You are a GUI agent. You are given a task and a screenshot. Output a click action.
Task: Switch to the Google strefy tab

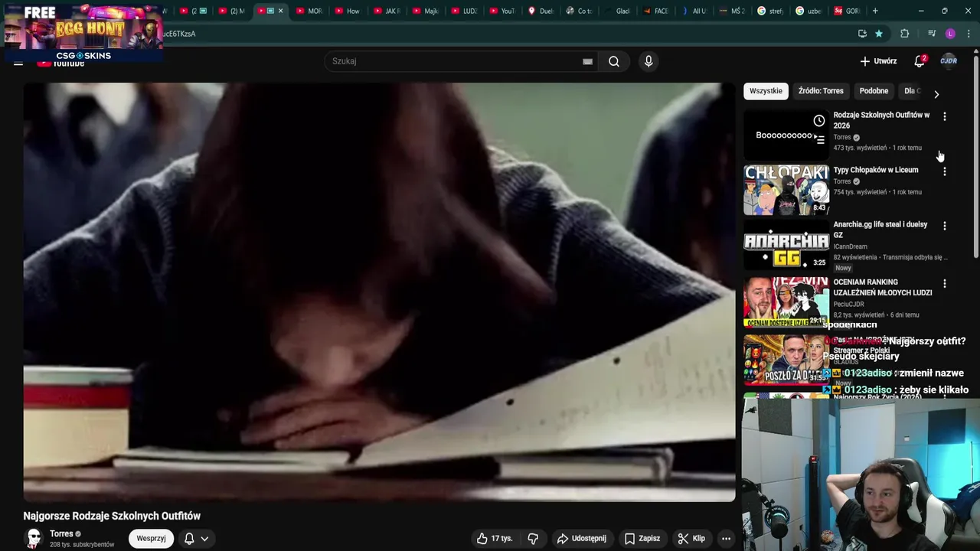tap(772, 11)
